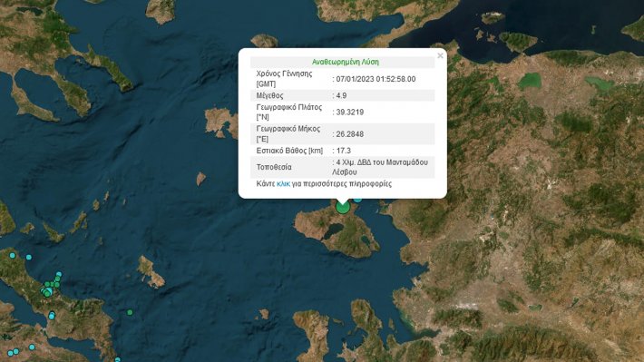Select the large green earthquake marker on Lesvos

(343, 207)
